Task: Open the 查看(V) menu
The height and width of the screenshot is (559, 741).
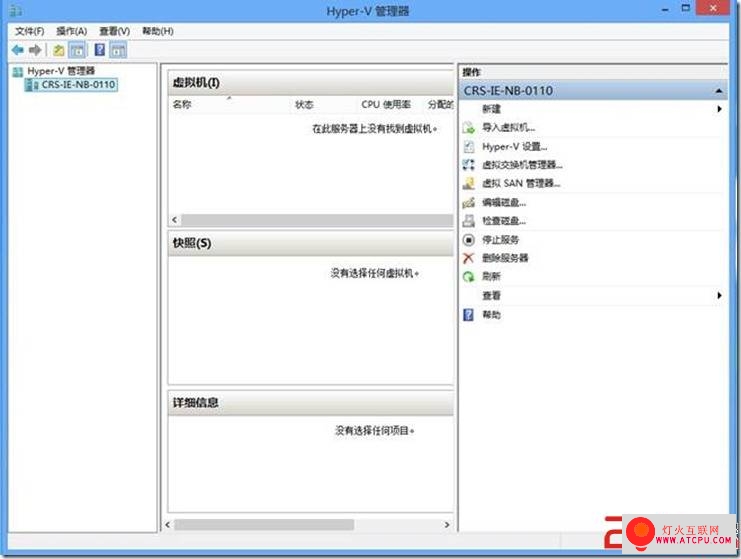Action: [x=114, y=31]
